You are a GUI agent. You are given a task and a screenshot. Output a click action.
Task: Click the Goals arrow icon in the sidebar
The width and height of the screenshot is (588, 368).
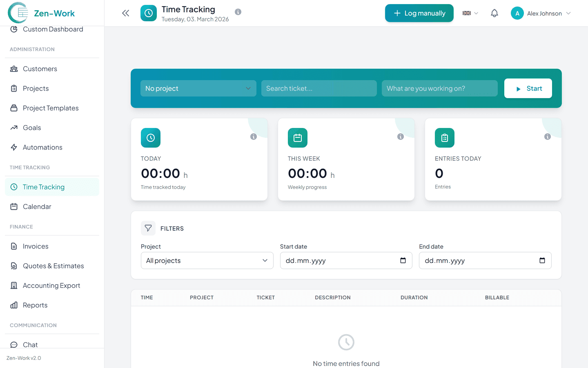coord(14,128)
